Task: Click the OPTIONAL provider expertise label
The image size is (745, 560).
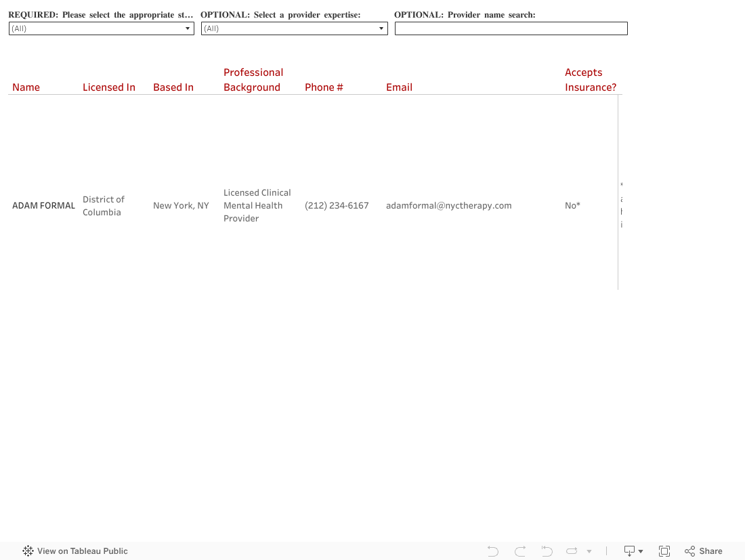Action: [x=280, y=15]
